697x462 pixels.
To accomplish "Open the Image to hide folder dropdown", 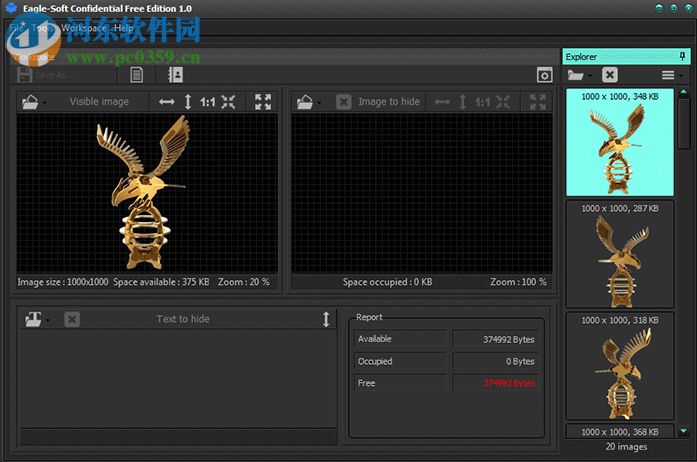I will click(x=309, y=101).
